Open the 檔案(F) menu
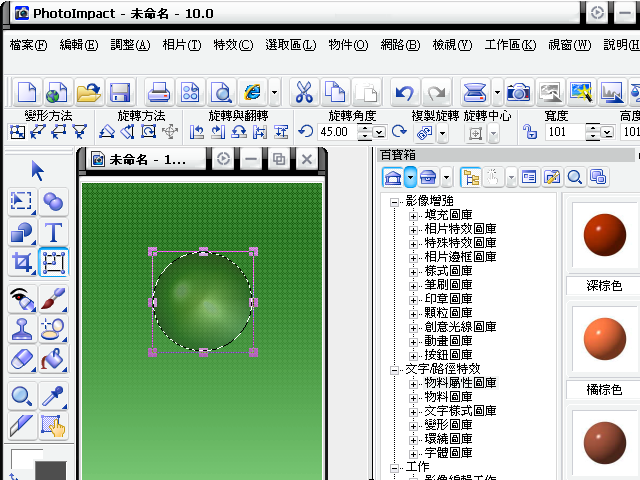The image size is (640, 480). click(28, 45)
